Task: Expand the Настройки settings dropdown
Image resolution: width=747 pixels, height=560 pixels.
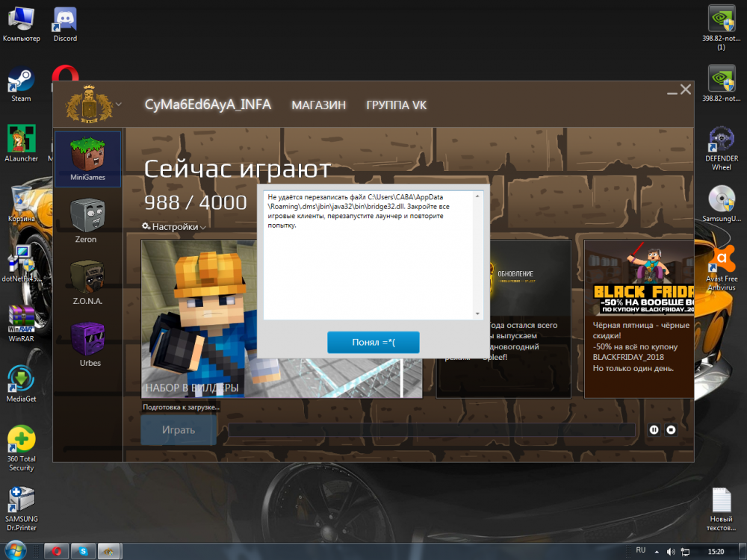Action: coord(174,226)
